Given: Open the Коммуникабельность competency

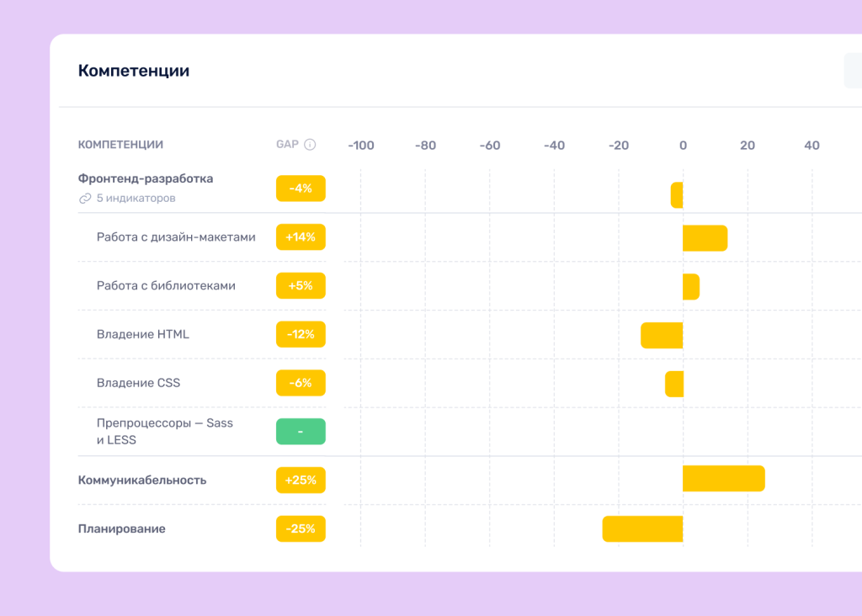Looking at the screenshot, I should pos(142,481).
